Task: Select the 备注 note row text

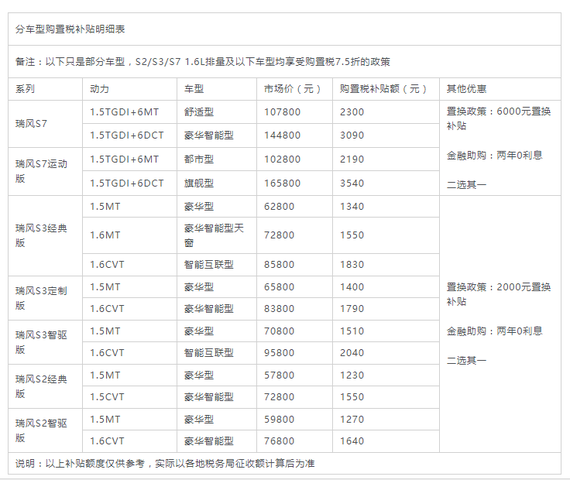Action: click(x=202, y=62)
